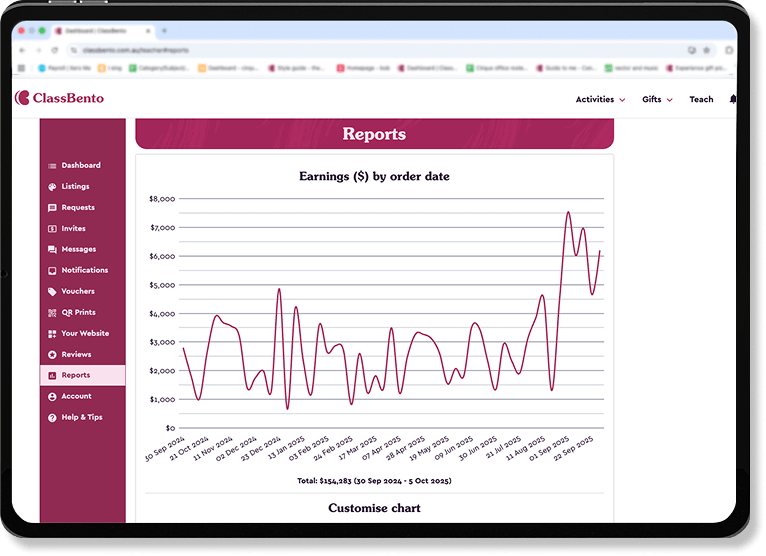766x556 pixels.
Task: Select Notifications in the sidebar menu
Action: 85,270
